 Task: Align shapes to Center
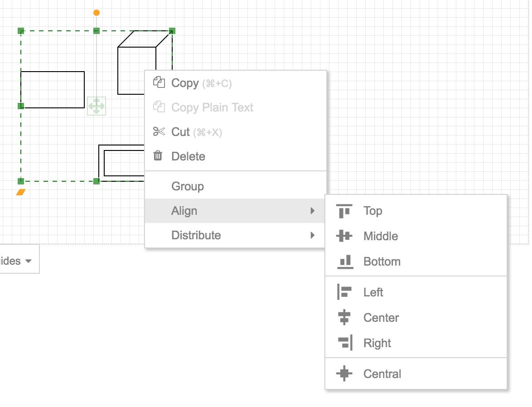pos(416,317)
